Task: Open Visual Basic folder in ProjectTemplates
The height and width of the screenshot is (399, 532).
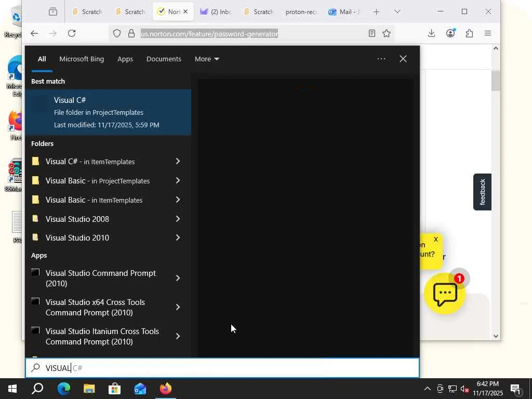Action: (100, 181)
